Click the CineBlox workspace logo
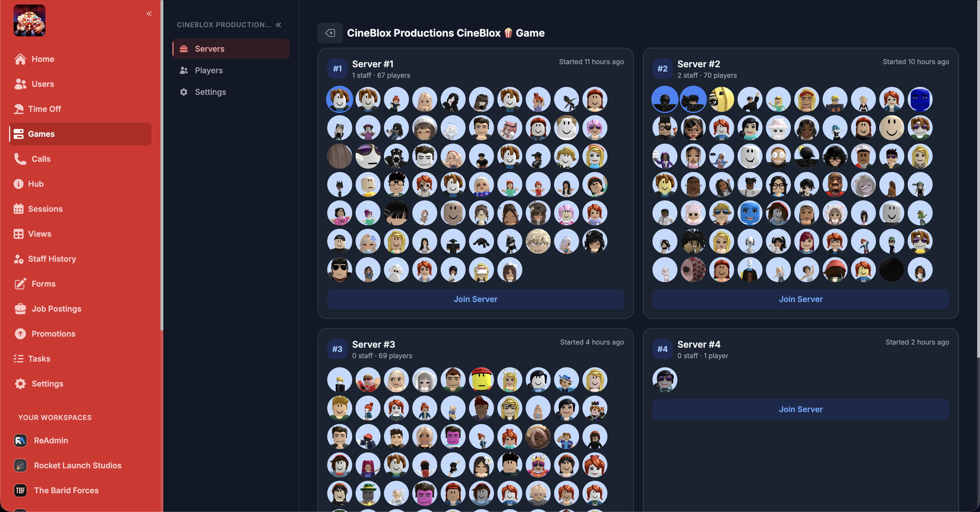The width and height of the screenshot is (980, 512). pyautogui.click(x=29, y=20)
